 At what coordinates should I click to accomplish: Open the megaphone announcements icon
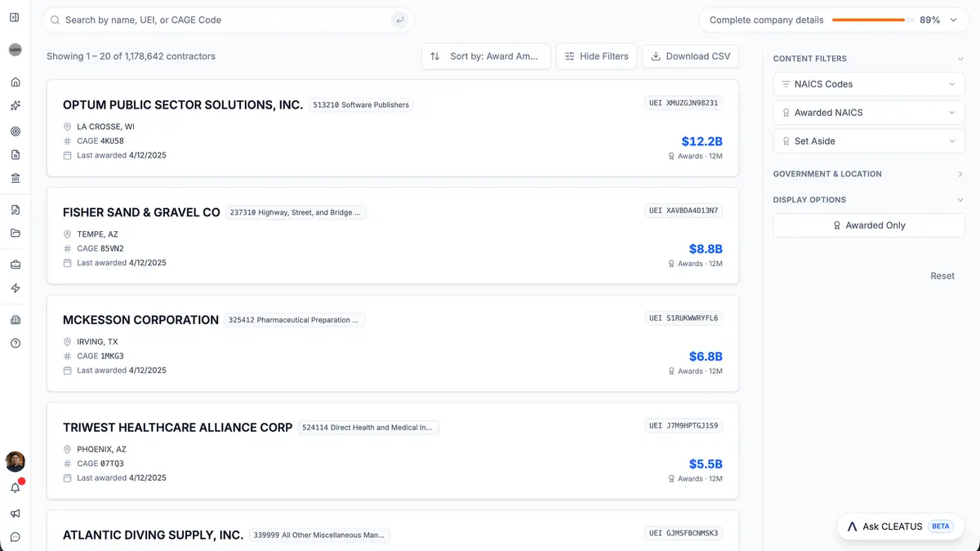pos(15,513)
